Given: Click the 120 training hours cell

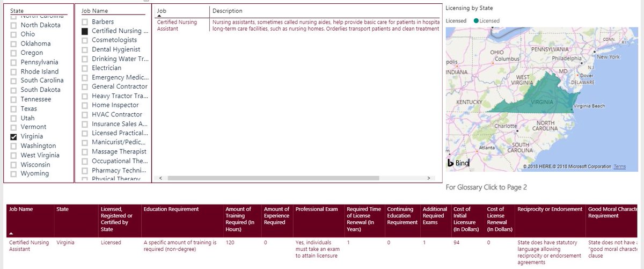Looking at the screenshot, I should pyautogui.click(x=230, y=243).
